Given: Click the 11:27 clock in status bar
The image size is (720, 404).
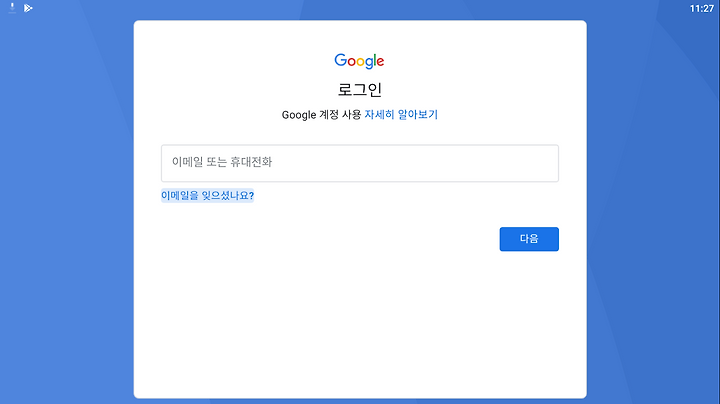Looking at the screenshot, I should click(x=702, y=8).
